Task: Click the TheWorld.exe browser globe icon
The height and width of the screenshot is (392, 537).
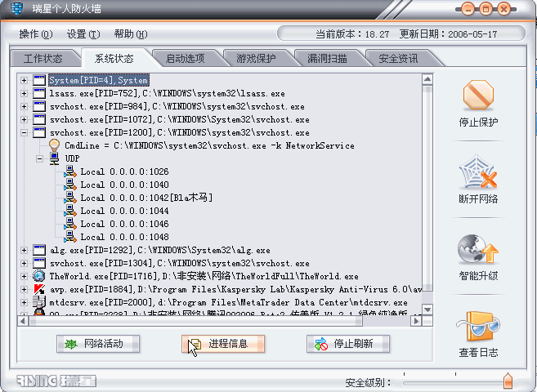Action: point(39,276)
